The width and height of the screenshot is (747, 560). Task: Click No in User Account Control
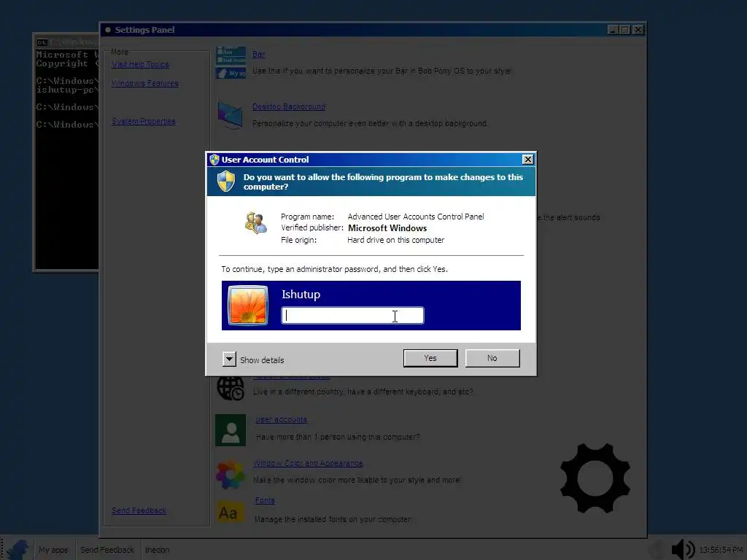[492, 358]
